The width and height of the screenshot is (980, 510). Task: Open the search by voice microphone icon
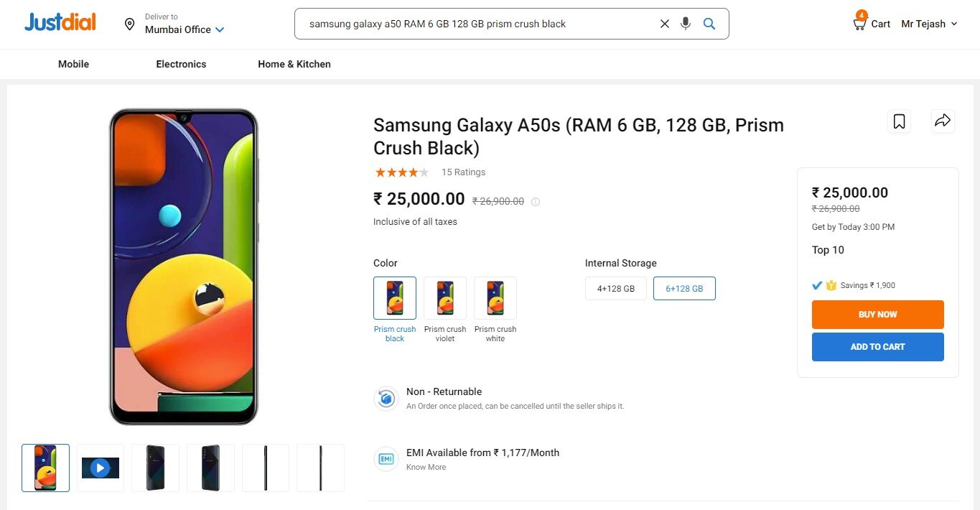(685, 23)
